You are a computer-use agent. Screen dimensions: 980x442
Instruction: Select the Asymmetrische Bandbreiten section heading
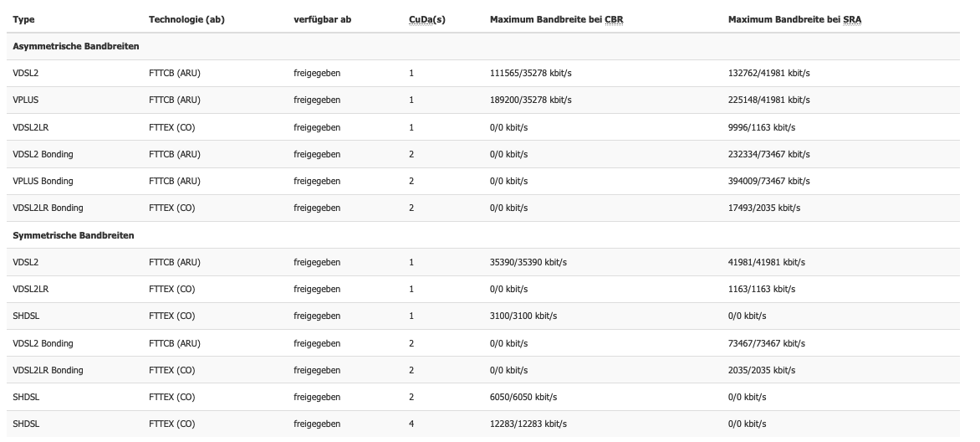tap(75, 46)
